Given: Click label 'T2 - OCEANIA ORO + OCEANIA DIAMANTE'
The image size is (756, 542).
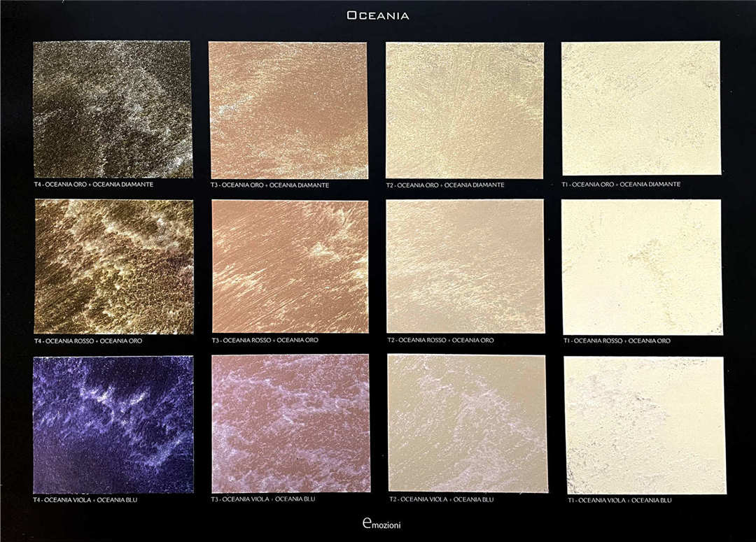Looking at the screenshot, I should coord(445,185).
